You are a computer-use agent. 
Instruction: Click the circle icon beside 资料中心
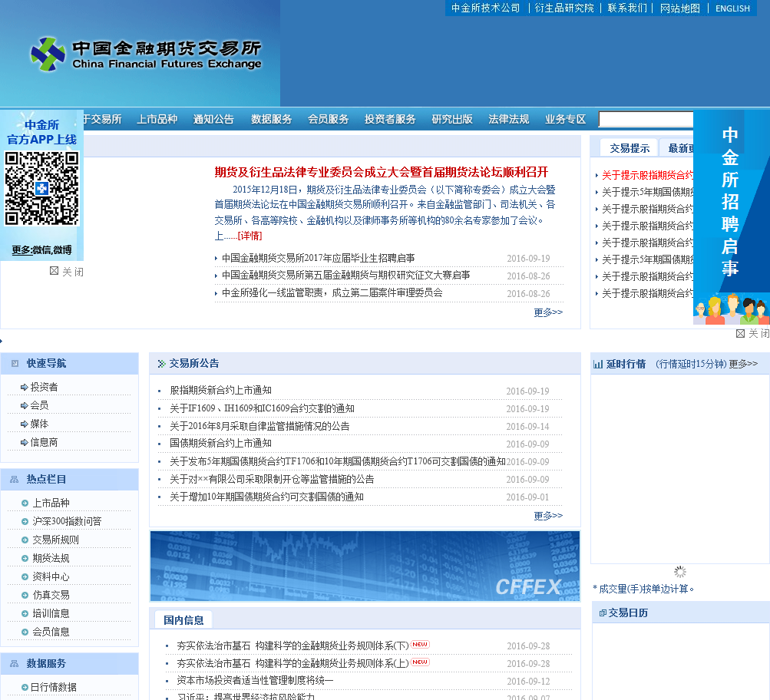point(25,576)
